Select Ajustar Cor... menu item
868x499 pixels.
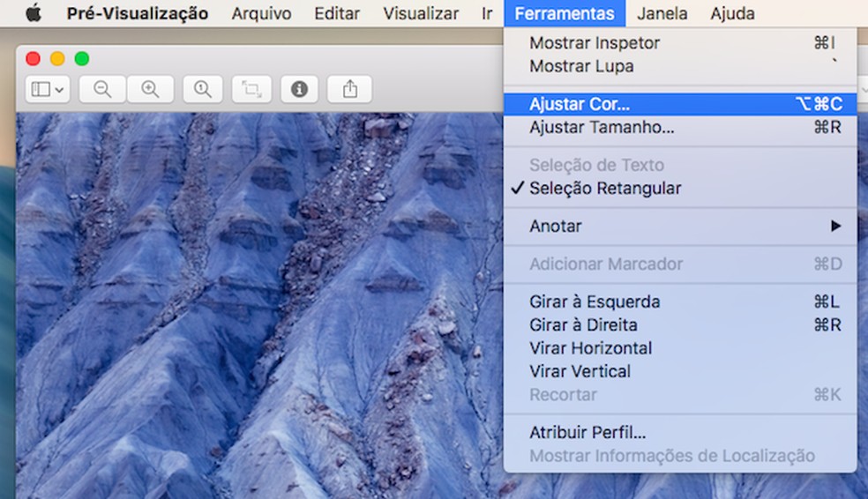680,104
